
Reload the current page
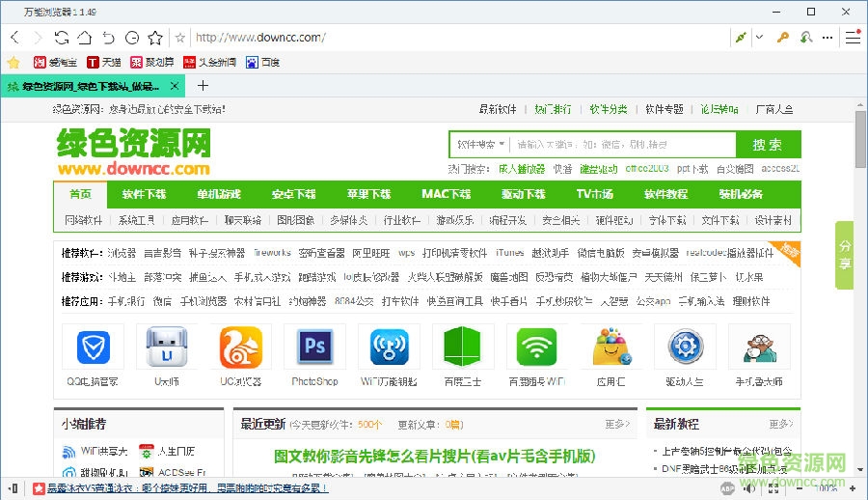click(x=62, y=37)
